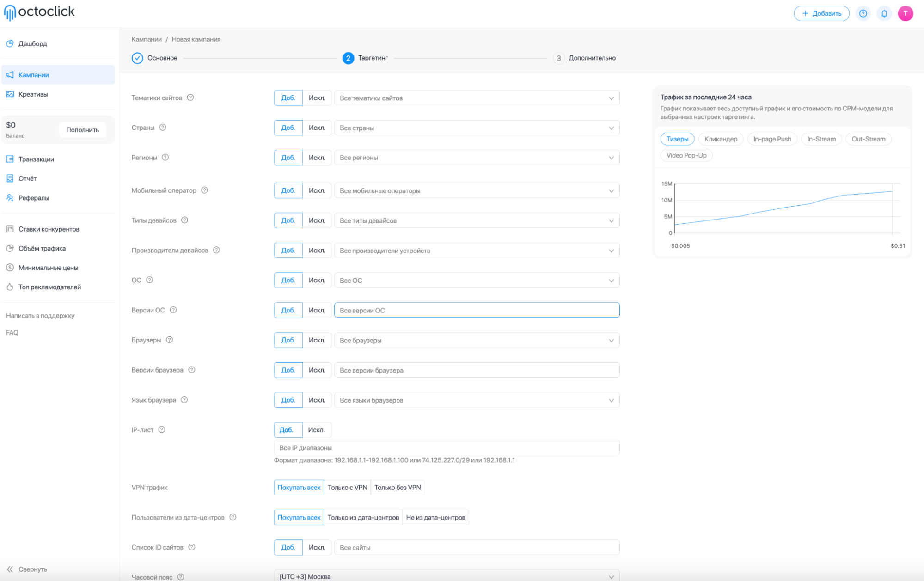Set VPN трафик to Только без VPN

(x=398, y=488)
